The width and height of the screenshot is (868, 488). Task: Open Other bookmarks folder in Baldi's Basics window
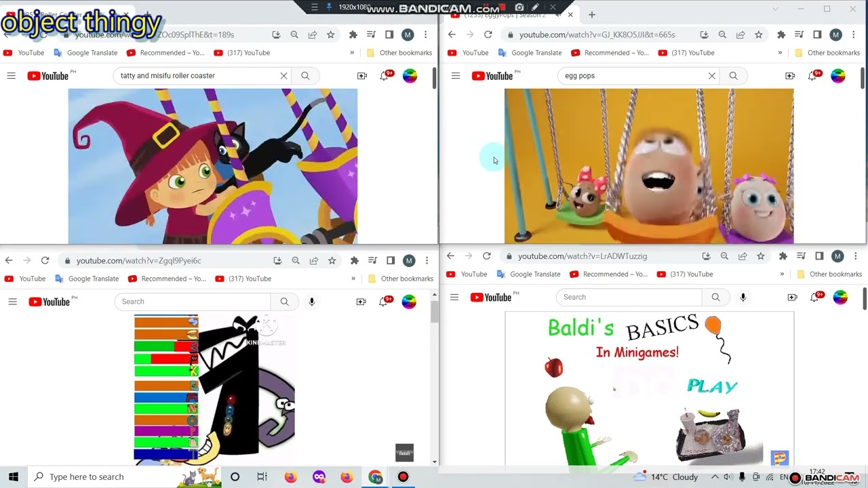pyautogui.click(x=829, y=274)
